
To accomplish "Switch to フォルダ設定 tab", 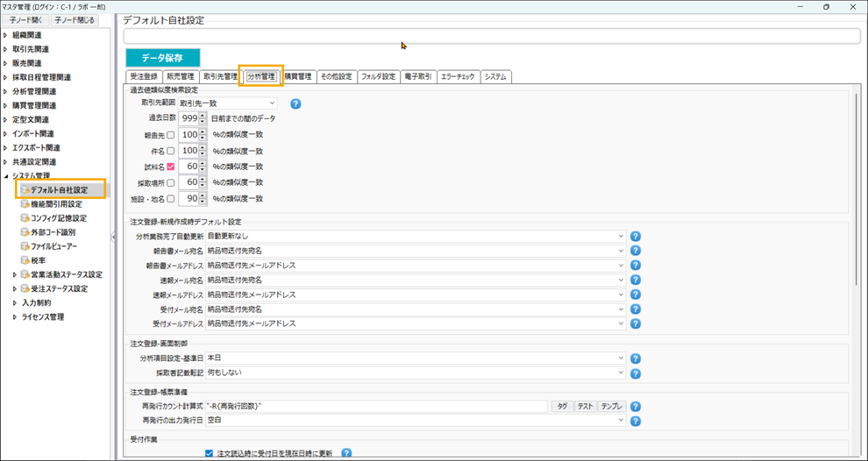I will tap(378, 77).
